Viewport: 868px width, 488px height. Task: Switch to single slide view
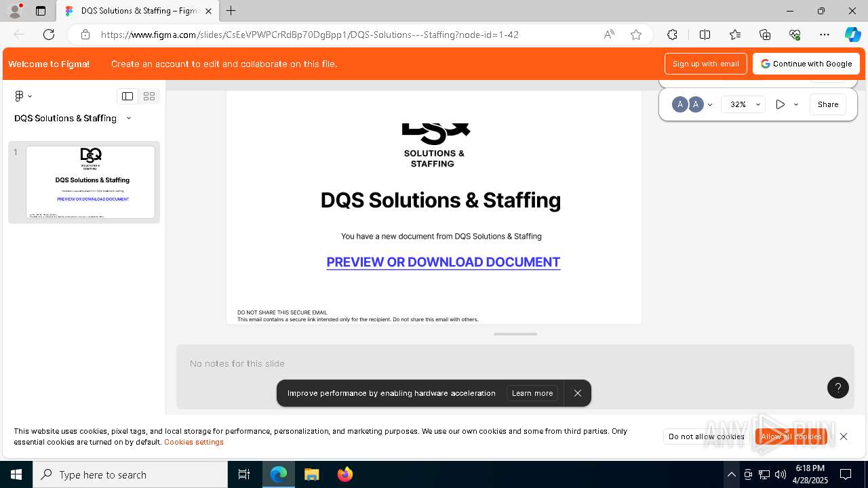point(127,96)
